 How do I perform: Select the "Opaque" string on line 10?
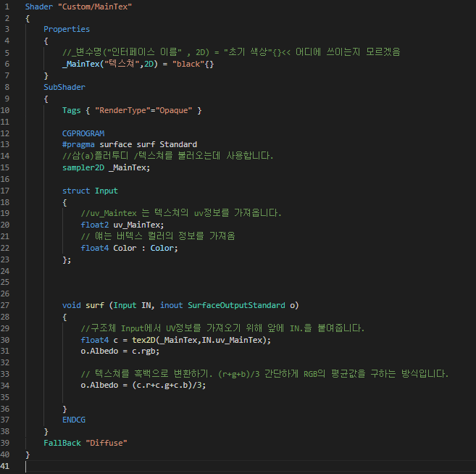174,110
